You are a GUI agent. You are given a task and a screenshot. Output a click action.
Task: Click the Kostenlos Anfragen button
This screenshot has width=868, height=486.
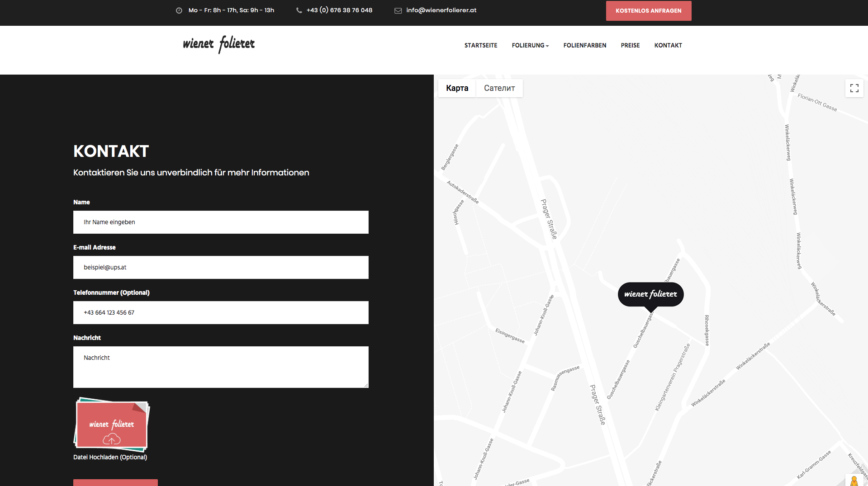click(649, 11)
